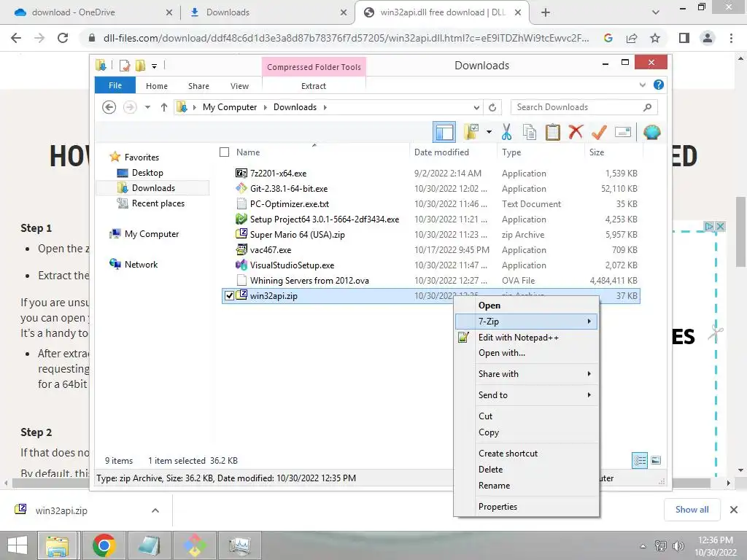This screenshot has width=747, height=560.
Task: Expand the Downloads breadcrumb arrow
Action: coord(325,107)
